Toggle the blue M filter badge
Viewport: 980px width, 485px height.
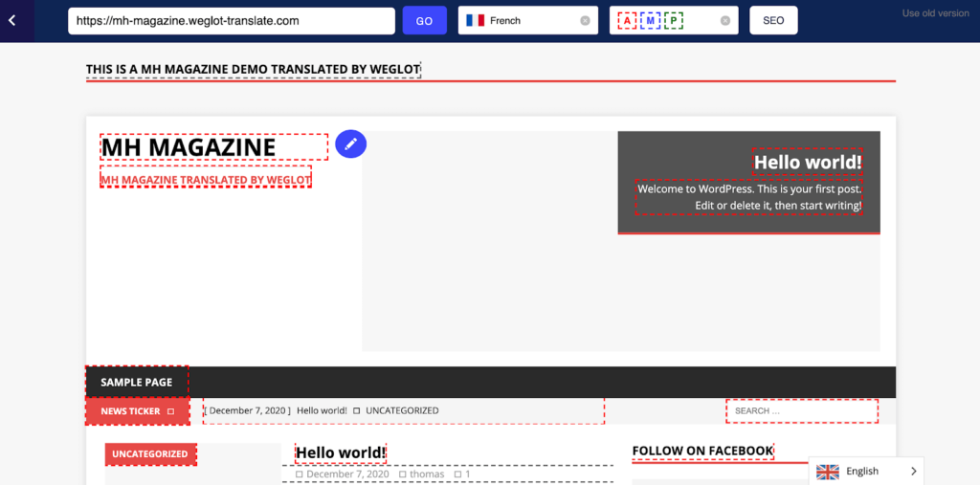[x=651, y=21]
